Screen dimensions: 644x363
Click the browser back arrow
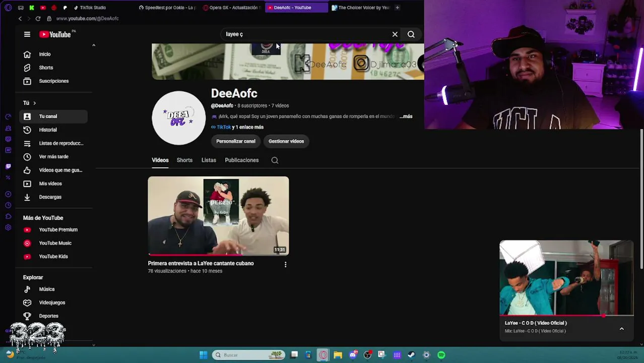[20, 19]
